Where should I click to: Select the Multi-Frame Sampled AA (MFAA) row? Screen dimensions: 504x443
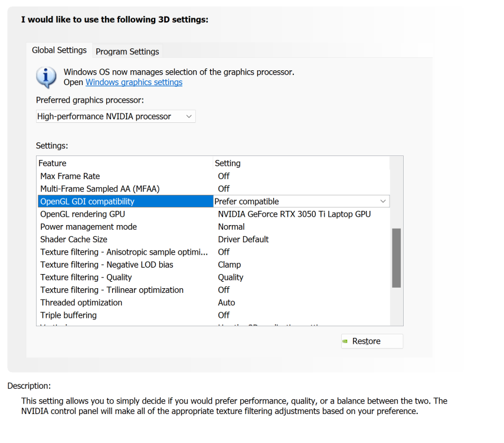(x=100, y=188)
